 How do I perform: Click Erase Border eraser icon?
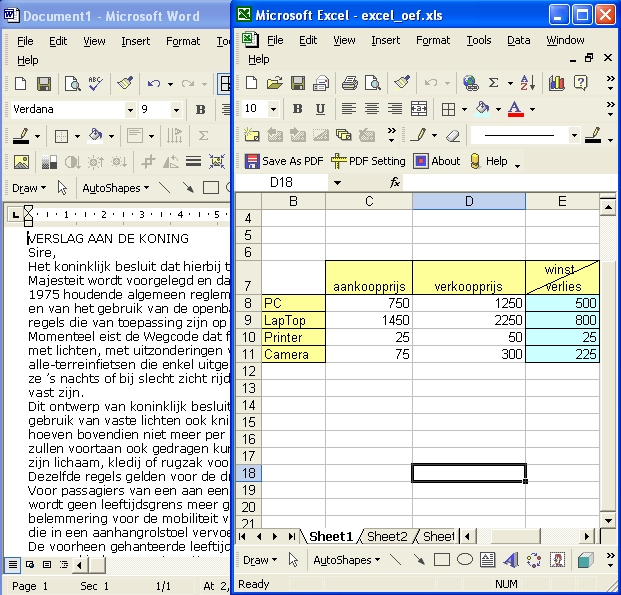[x=452, y=135]
